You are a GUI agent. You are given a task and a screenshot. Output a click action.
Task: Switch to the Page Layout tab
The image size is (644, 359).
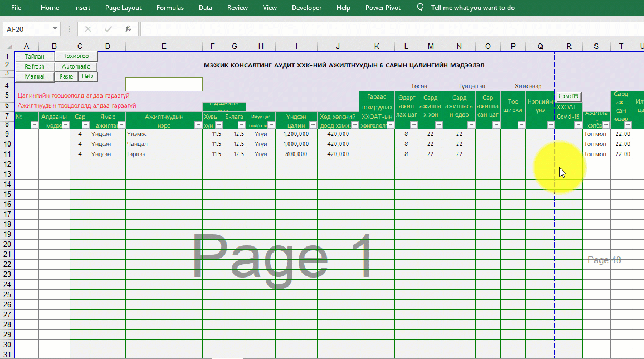coord(123,8)
